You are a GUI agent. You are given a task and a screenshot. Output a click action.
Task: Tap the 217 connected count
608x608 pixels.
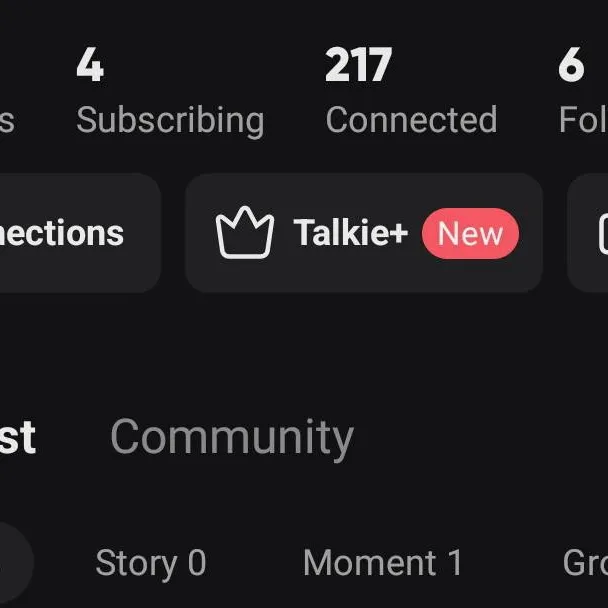click(x=358, y=66)
